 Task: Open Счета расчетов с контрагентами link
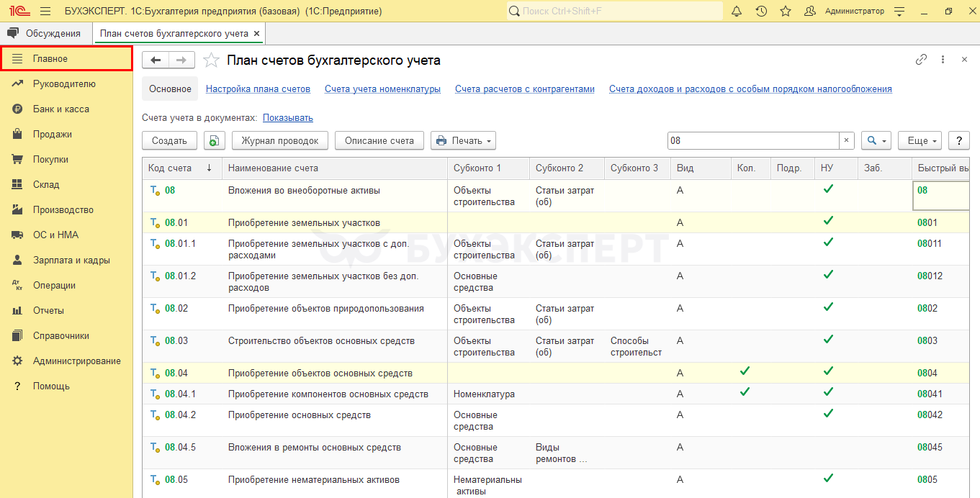pyautogui.click(x=525, y=89)
